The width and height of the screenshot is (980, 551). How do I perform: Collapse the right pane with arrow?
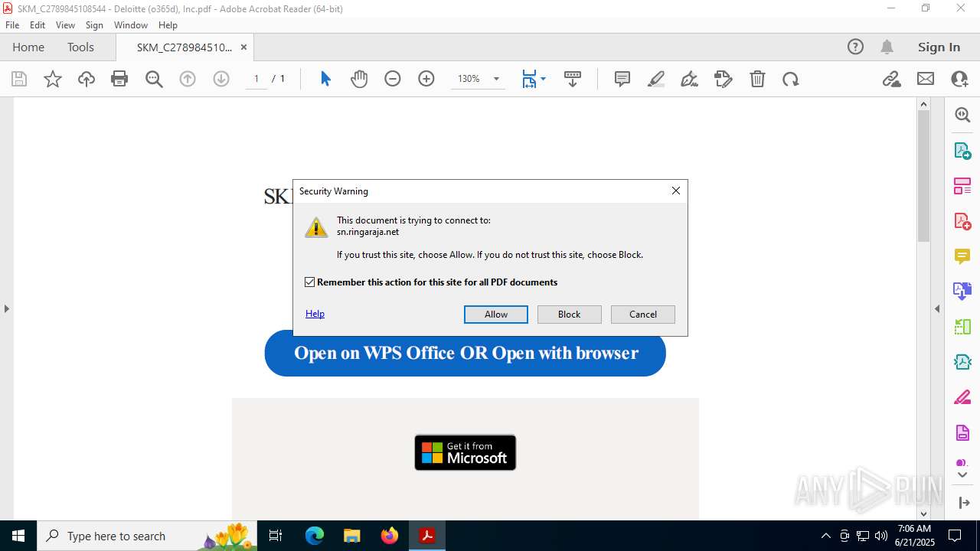[937, 308]
